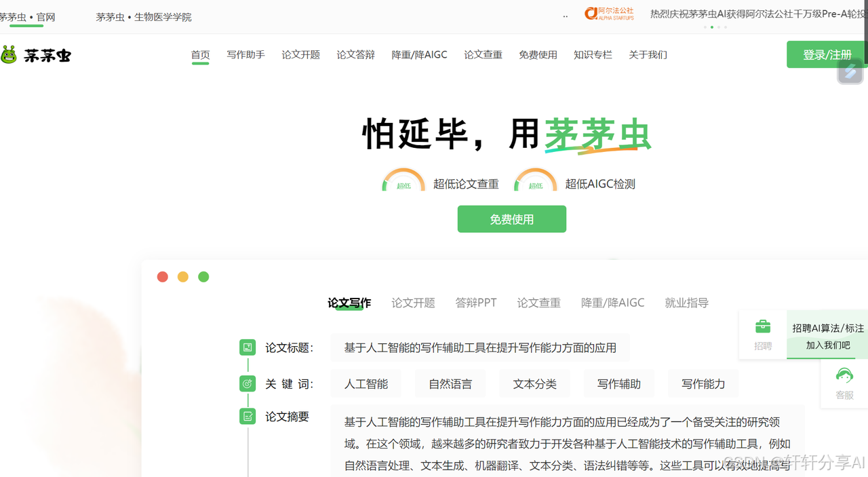Select the 就业指导 demo tab
The width and height of the screenshot is (868, 477).
686,303
